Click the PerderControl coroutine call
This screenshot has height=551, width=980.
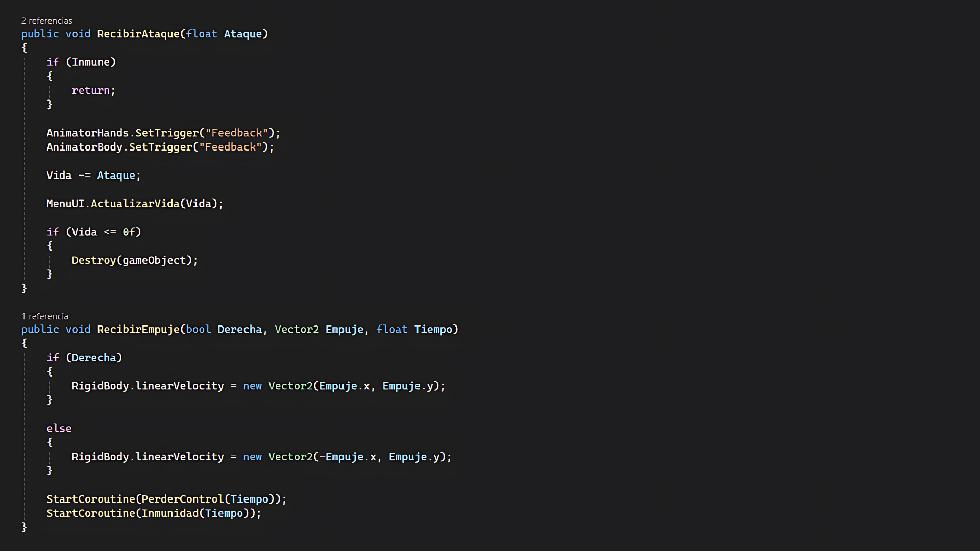point(182,499)
